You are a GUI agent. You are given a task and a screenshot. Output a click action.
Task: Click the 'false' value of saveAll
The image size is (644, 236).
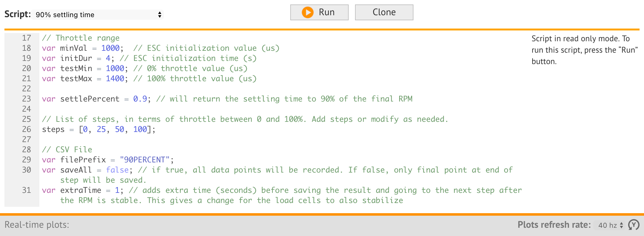click(x=117, y=170)
